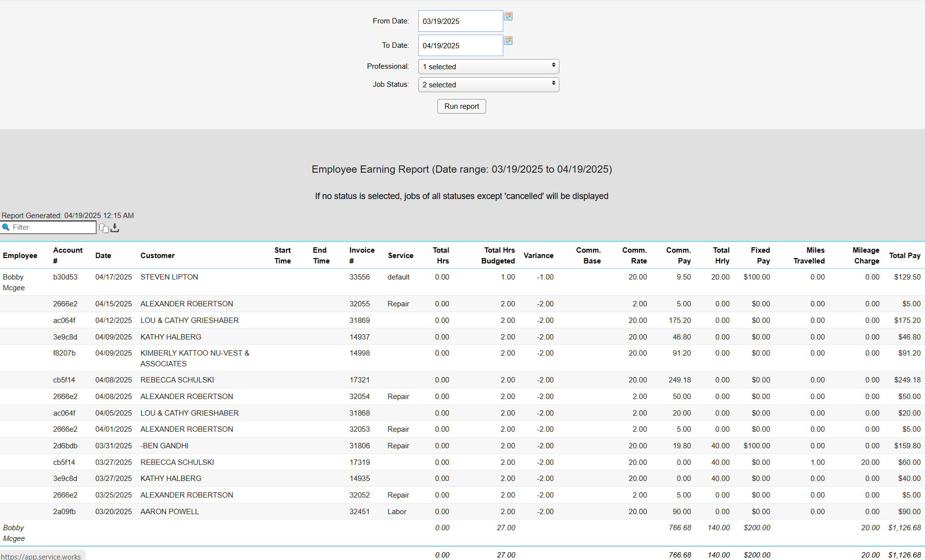Click the search magnifier in Filter box
The width and height of the screenshot is (925, 560).
coord(6,227)
